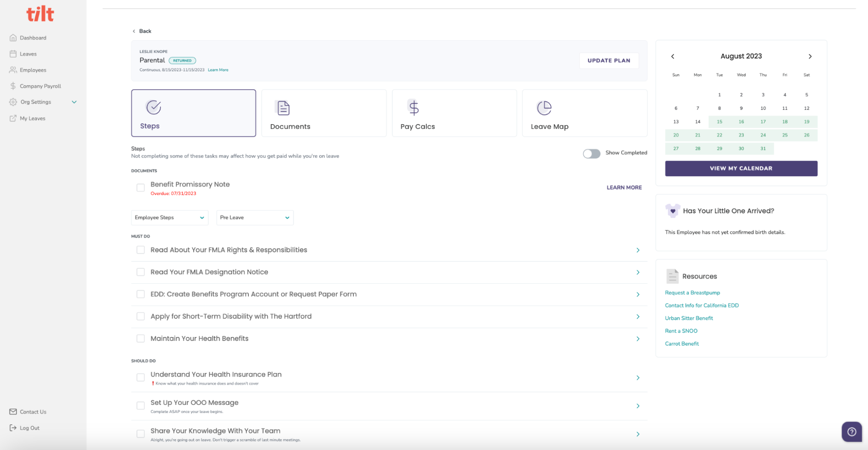Enable the Show Completed toggle
This screenshot has height=450, width=868.
[x=591, y=154]
